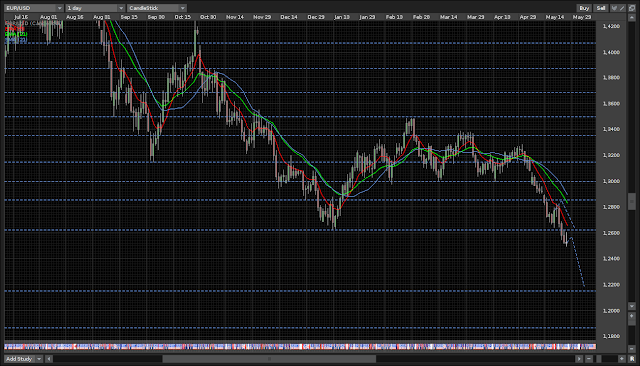Click the reset chart view icon
The width and height of the screenshot is (640, 366).
click(x=632, y=359)
